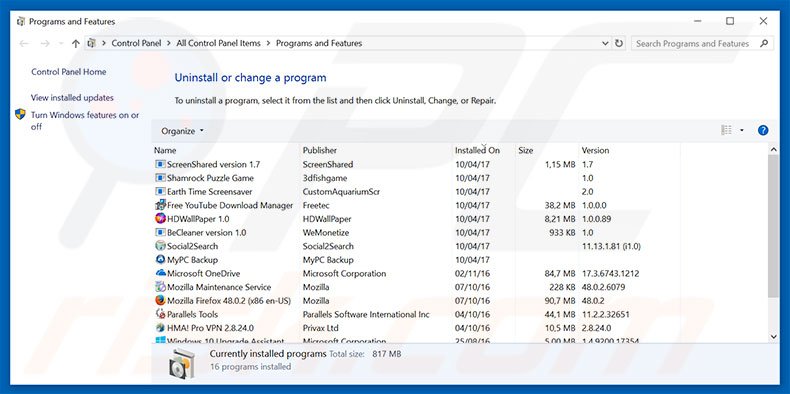Select the ScreenShared version 1.7 entry

pyautogui.click(x=213, y=164)
